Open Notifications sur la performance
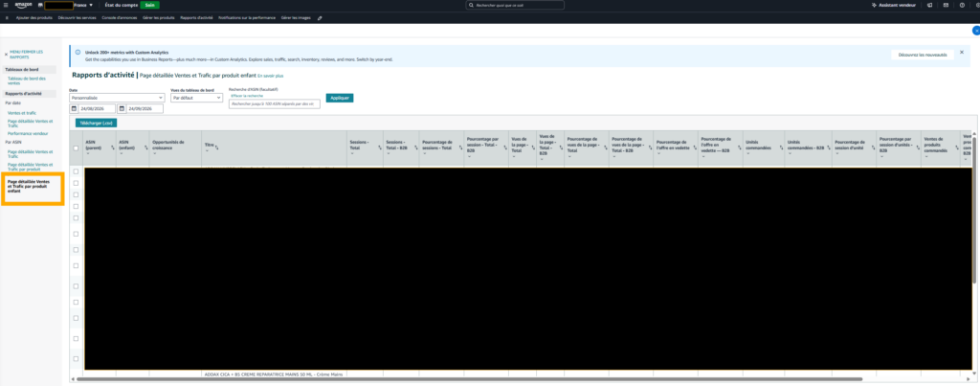980x386 pixels. coord(247,18)
